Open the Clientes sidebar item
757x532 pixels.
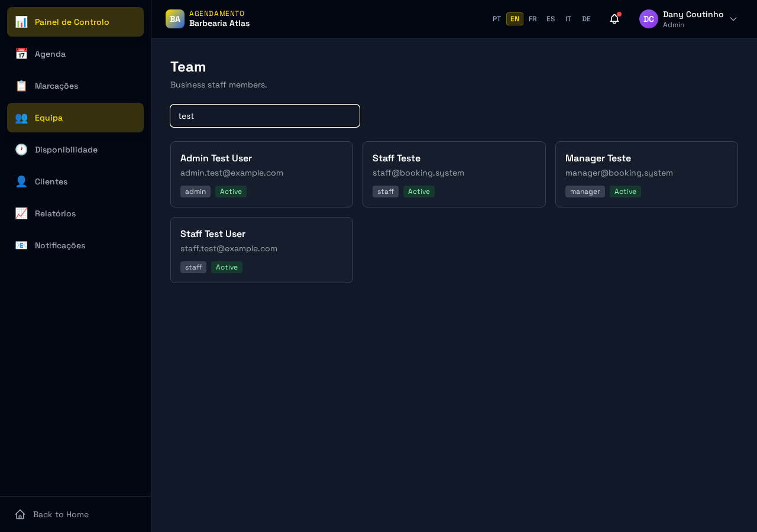click(x=75, y=181)
